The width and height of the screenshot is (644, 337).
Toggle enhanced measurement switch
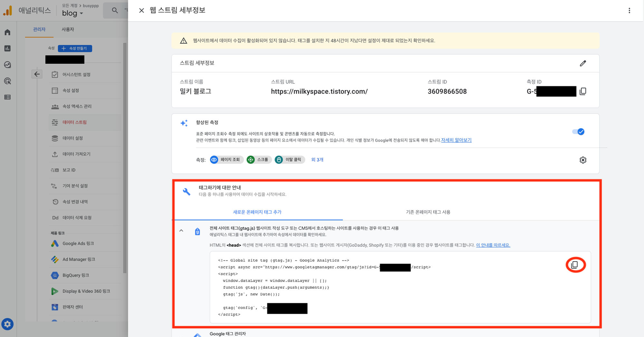[x=578, y=132]
